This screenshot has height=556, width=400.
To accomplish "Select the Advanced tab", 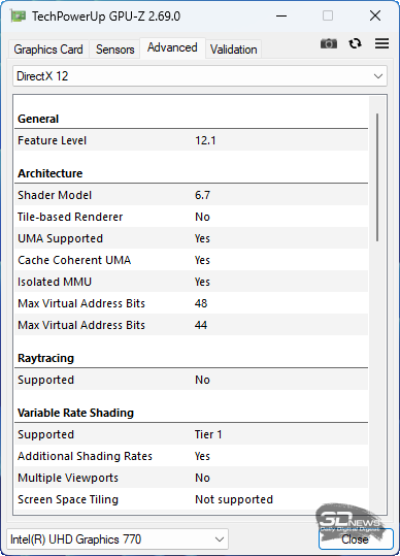I will [172, 48].
